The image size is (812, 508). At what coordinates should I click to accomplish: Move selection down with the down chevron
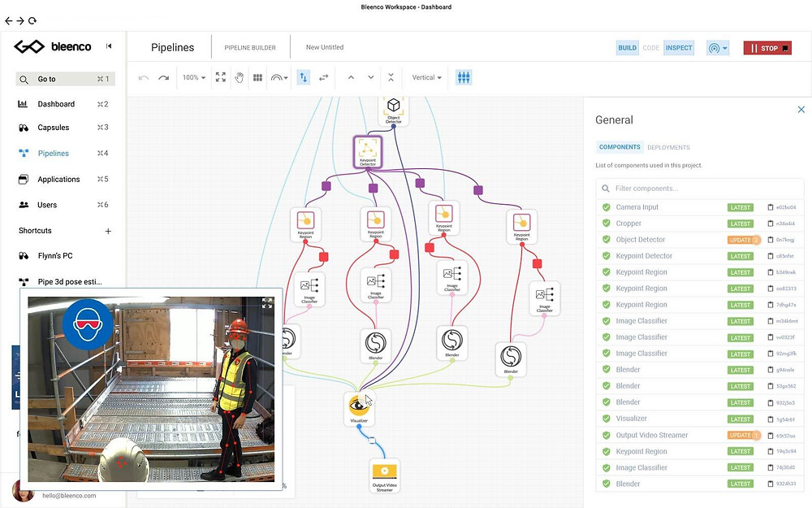click(x=371, y=77)
